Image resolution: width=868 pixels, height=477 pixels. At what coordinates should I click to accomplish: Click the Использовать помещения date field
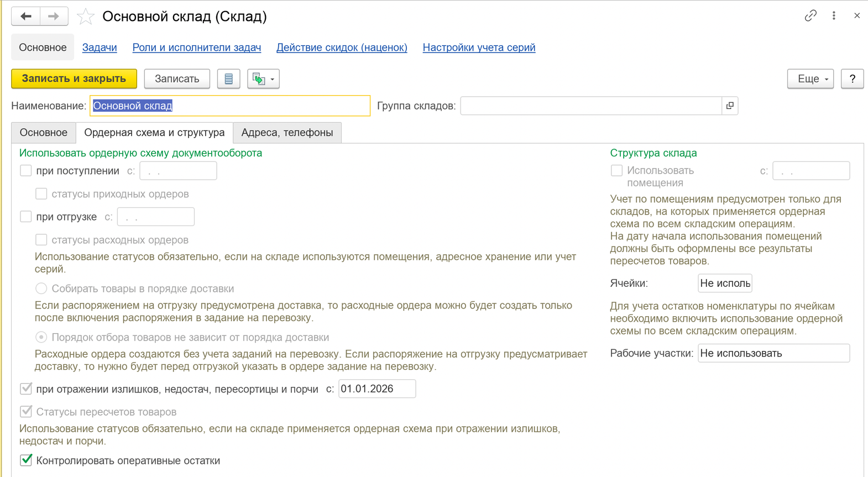(x=811, y=171)
